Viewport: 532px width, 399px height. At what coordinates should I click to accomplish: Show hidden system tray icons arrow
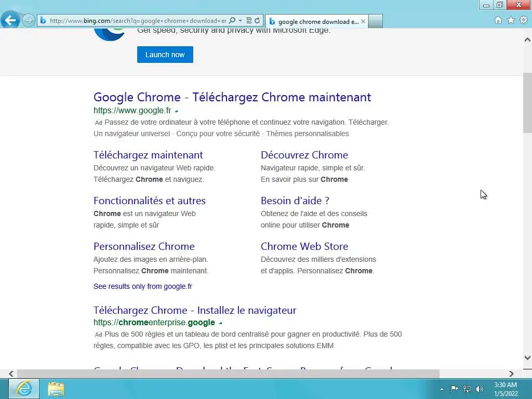pyautogui.click(x=442, y=389)
